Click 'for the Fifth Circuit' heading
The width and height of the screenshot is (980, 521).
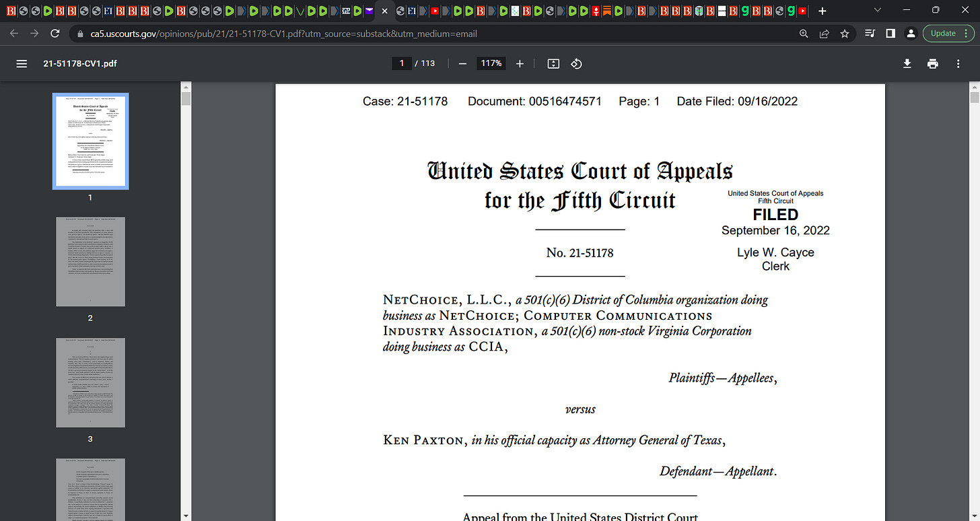click(580, 200)
